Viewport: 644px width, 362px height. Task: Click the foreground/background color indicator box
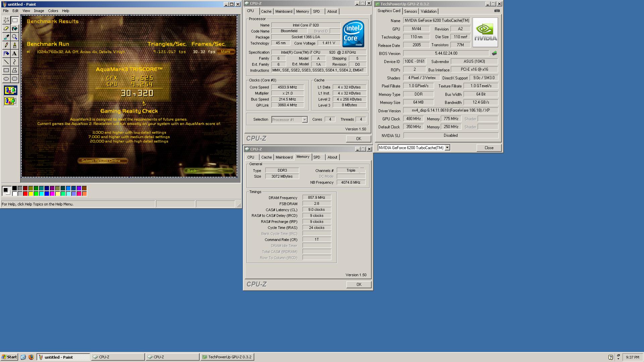pos(6,191)
